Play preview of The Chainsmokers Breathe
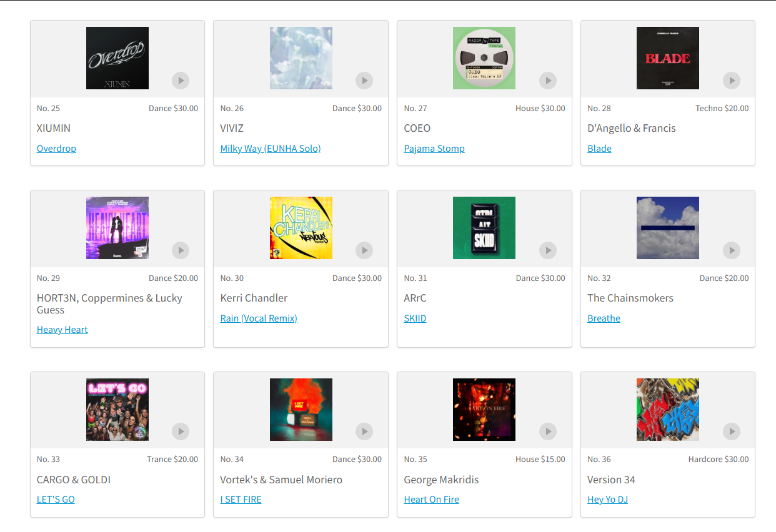The width and height of the screenshot is (776, 532). tap(732, 250)
